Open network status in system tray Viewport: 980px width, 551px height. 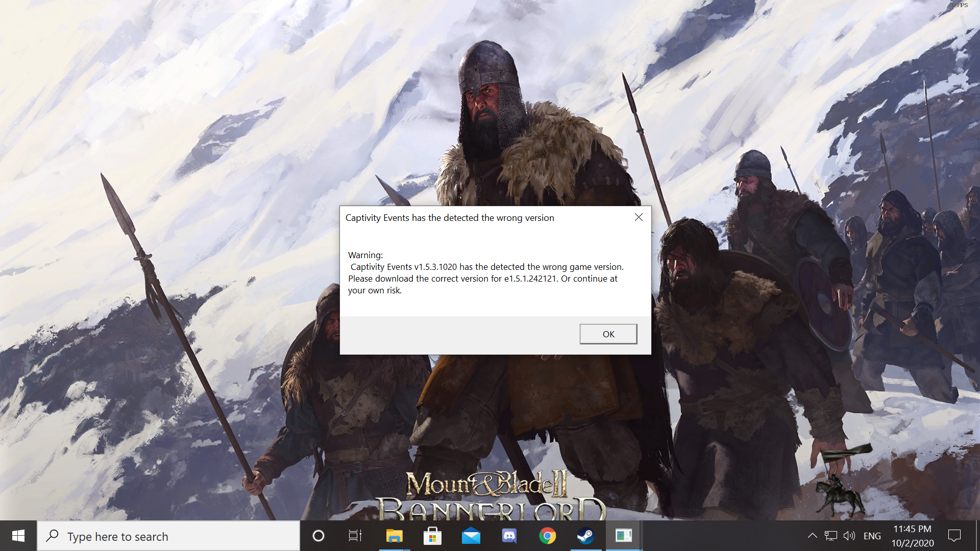[830, 536]
